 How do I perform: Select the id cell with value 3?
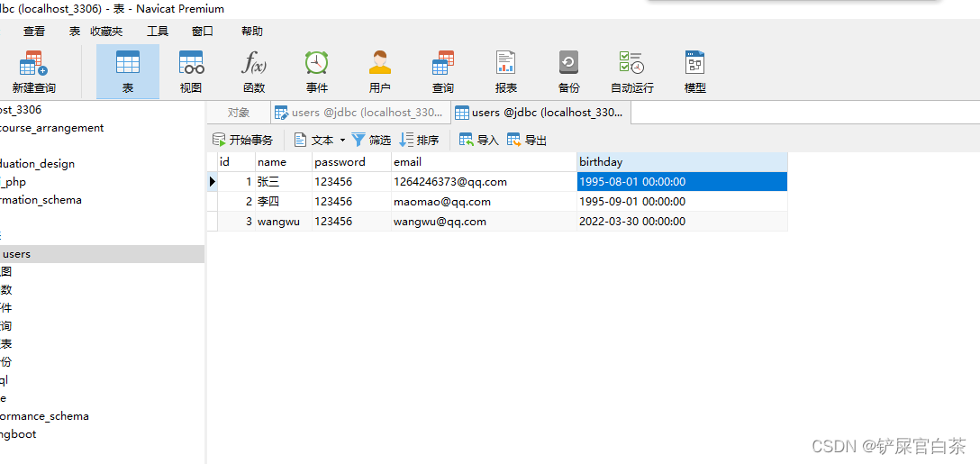tap(236, 222)
